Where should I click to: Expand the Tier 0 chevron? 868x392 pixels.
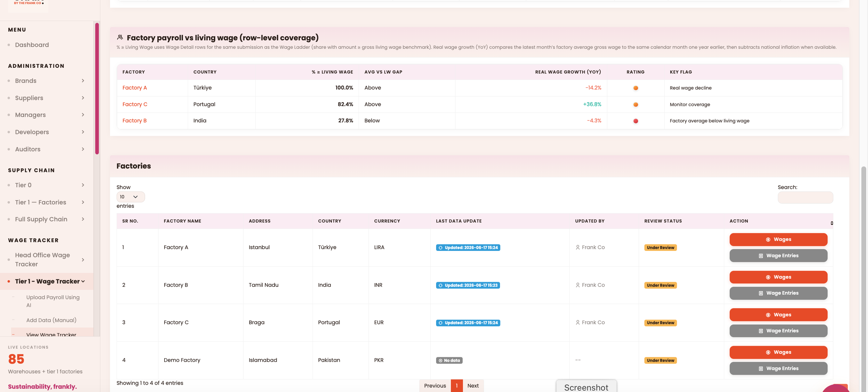tap(83, 185)
